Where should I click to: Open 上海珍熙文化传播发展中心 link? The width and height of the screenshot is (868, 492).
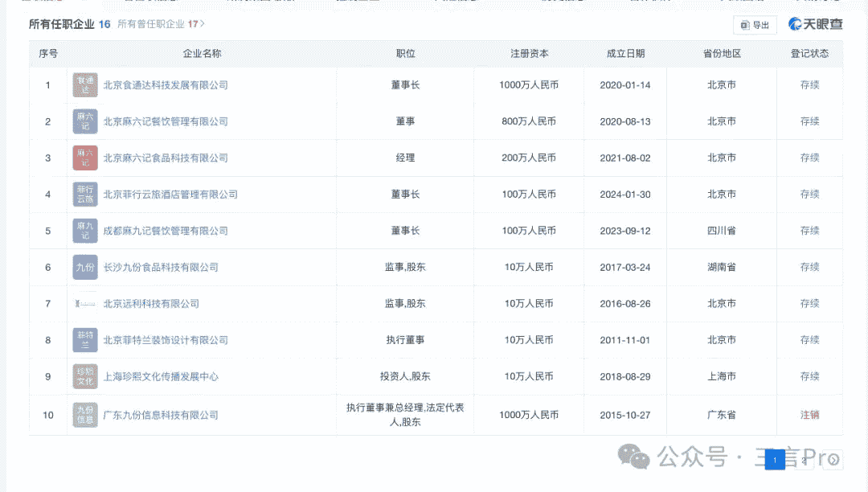tap(161, 376)
